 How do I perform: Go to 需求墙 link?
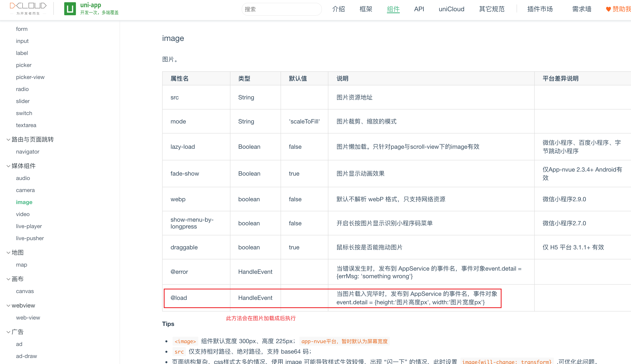(x=582, y=9)
